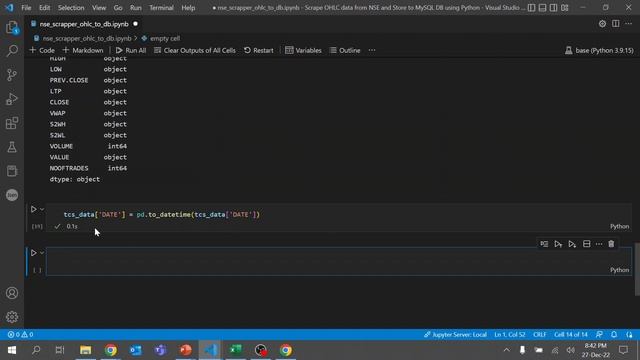Open notebook toolbar overflow ellipsis
Screen dimensions: 640x360
click(x=372, y=50)
